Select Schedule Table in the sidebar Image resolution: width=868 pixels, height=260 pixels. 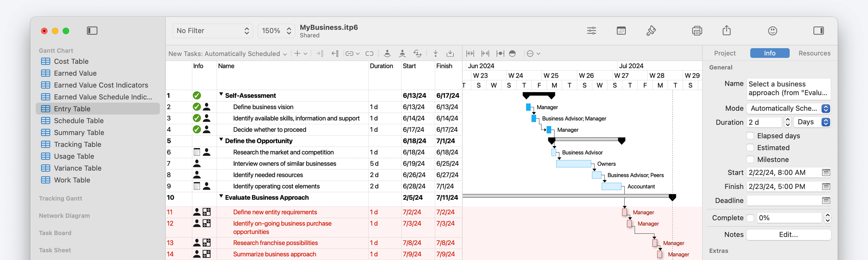point(98,120)
